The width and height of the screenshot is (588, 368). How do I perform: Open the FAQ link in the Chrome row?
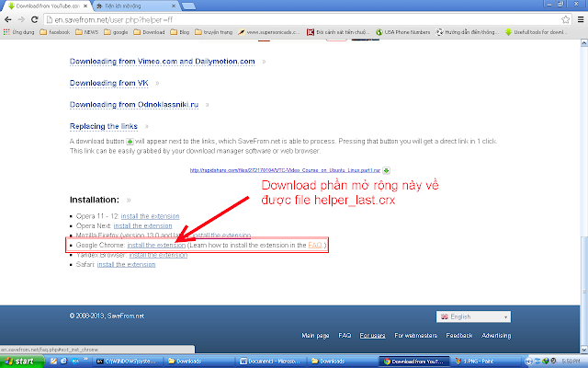pos(314,246)
